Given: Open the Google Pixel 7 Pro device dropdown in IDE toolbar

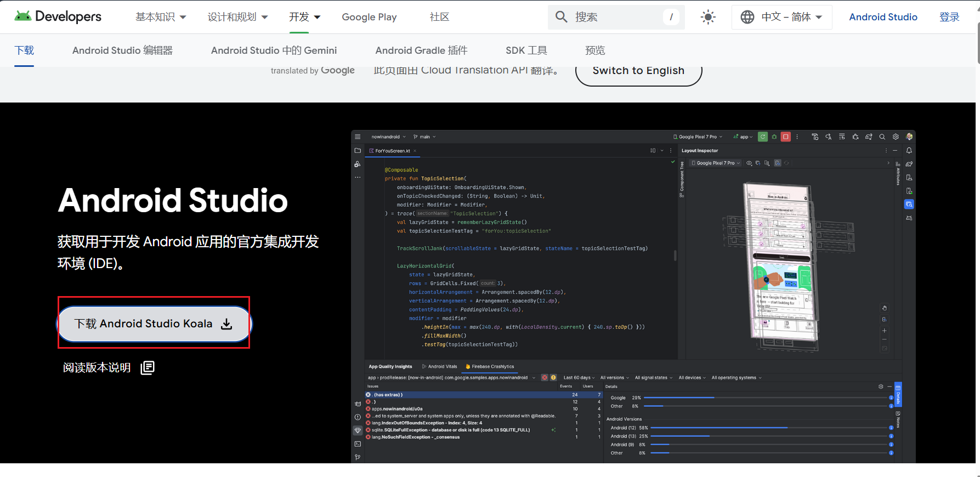Looking at the screenshot, I should 698,137.
